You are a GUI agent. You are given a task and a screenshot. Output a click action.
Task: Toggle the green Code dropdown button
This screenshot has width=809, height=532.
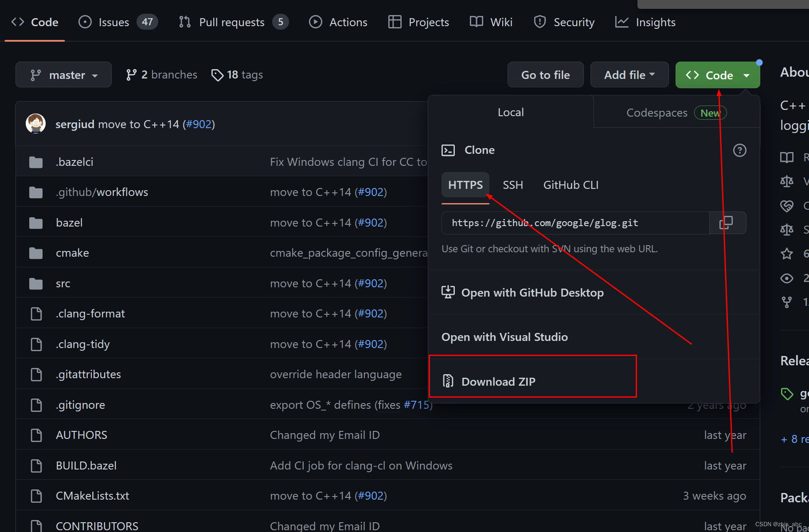click(x=717, y=75)
